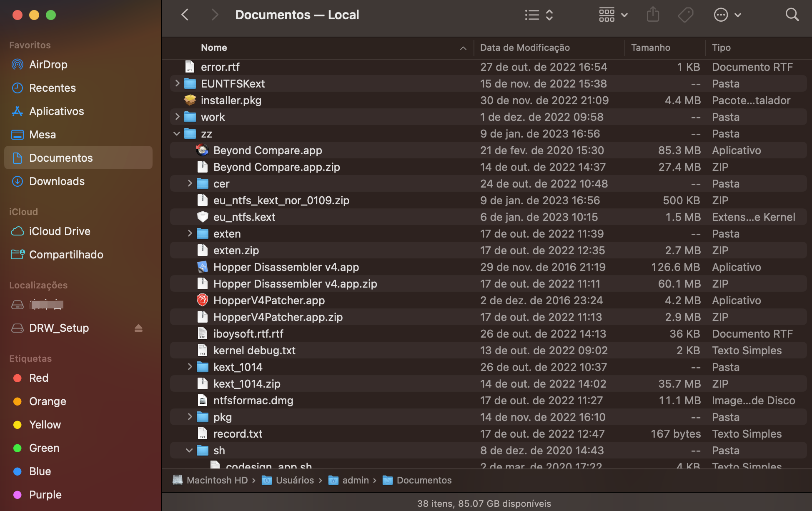Select Hopper Disassembler v4.app.zip file
This screenshot has height=511, width=812.
coord(488,283)
